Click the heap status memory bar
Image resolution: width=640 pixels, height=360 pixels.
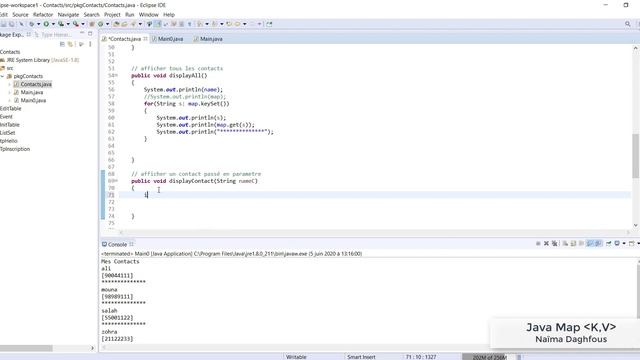488,357
